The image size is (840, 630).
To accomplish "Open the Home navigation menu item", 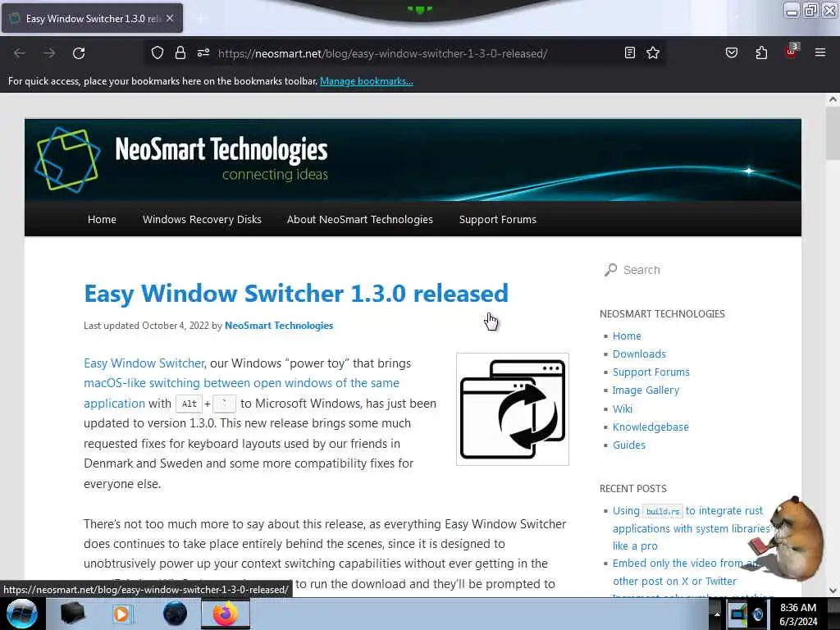I will tap(102, 219).
